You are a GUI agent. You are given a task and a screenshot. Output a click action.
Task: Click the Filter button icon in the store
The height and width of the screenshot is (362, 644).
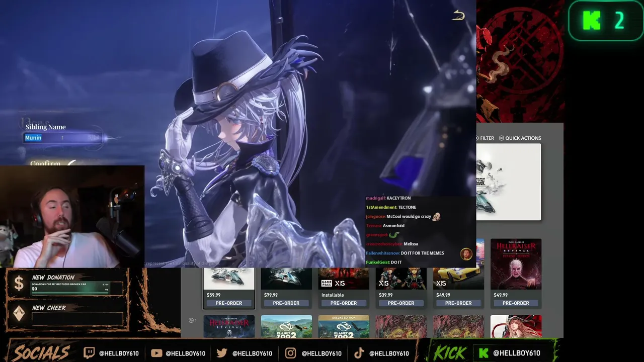pyautogui.click(x=477, y=138)
